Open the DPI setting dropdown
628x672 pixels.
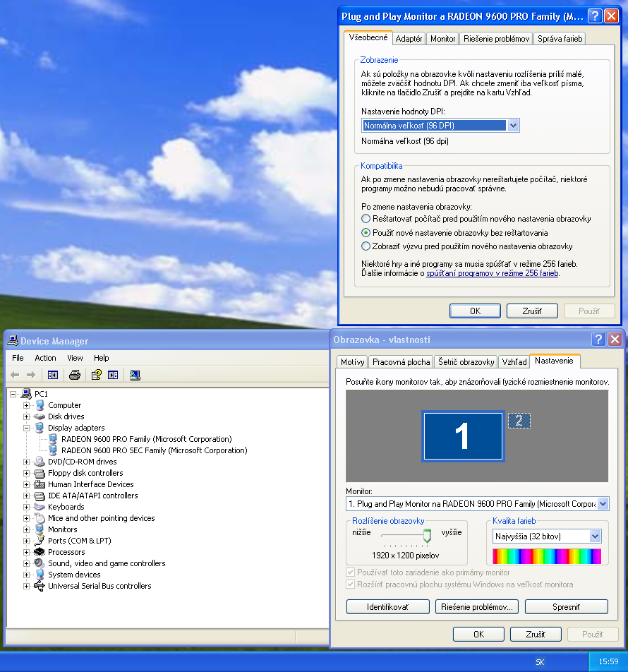[513, 126]
